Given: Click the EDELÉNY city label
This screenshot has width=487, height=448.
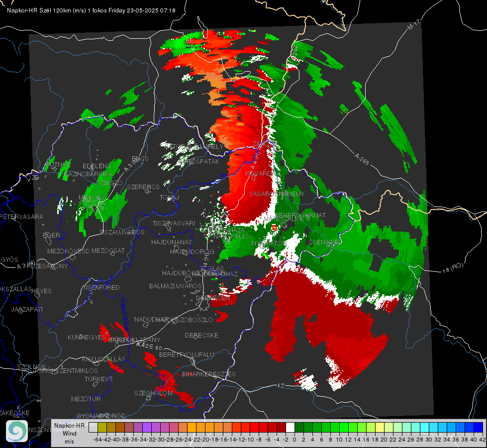Looking at the screenshot, I should 97,166.
